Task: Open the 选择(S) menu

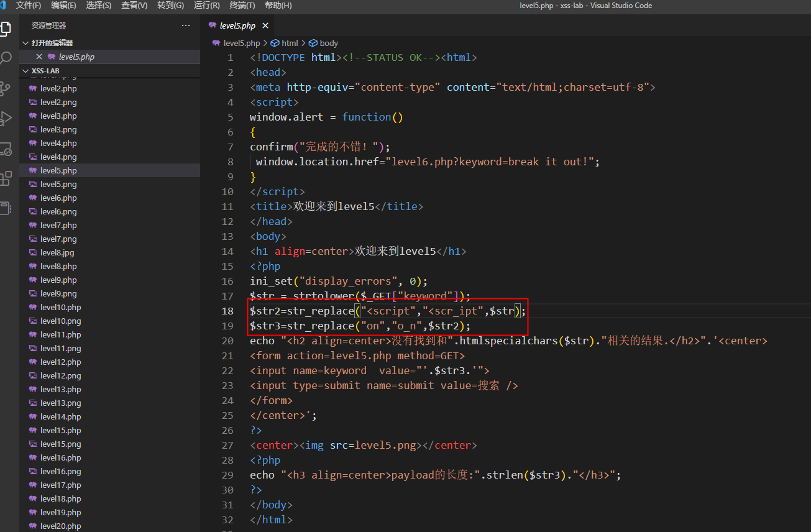Action: coord(99,6)
